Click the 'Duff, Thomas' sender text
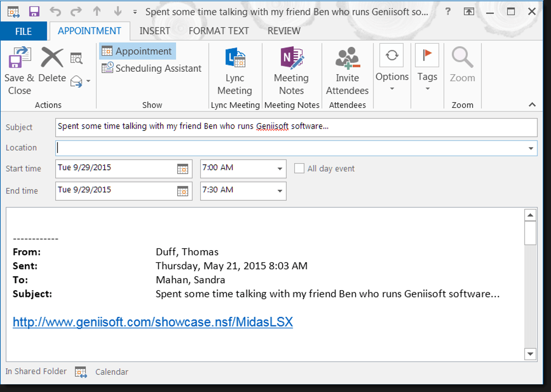551x392 pixels. [187, 252]
